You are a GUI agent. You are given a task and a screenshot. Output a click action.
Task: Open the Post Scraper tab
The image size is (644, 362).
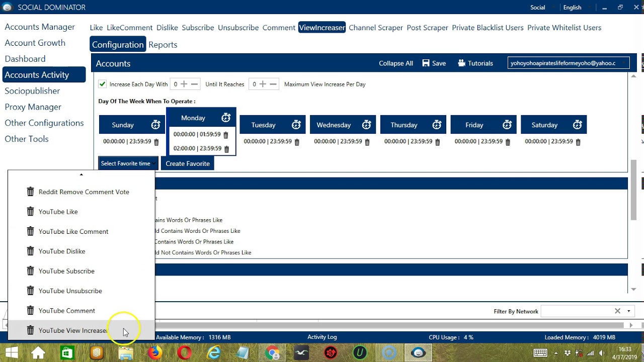tap(427, 28)
